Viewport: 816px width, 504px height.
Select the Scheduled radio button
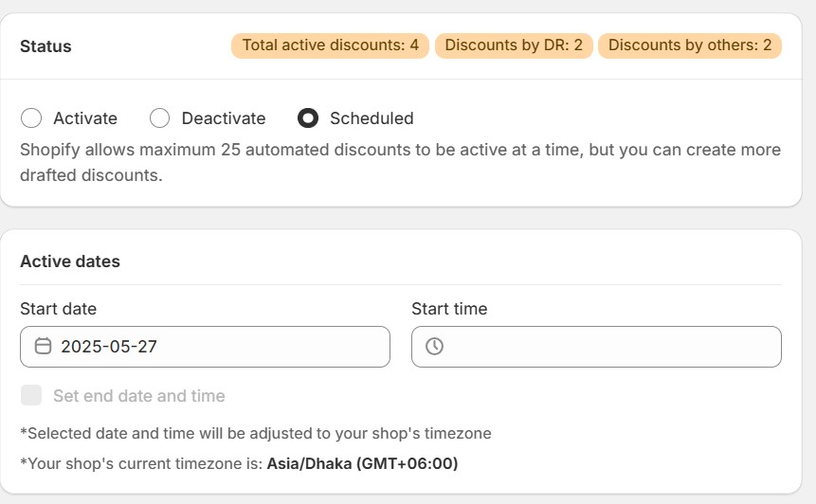(308, 118)
